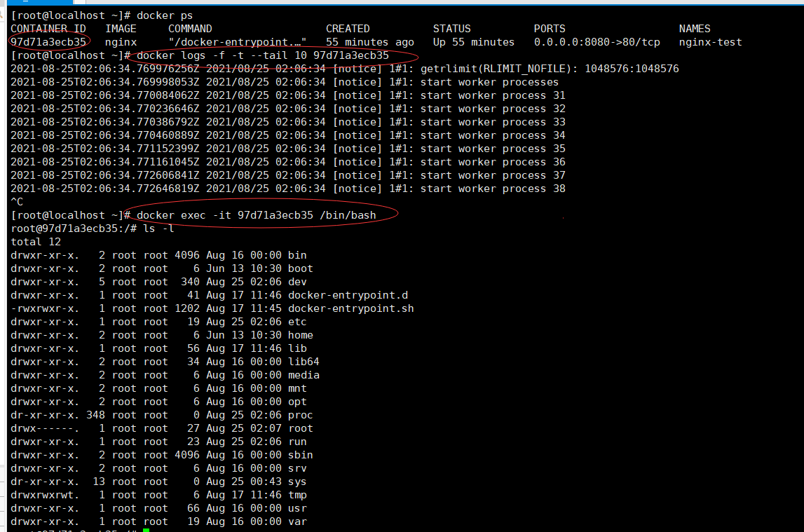
Task: Click the 'docker logs -f -t --tail 10' command
Action: [x=263, y=55]
